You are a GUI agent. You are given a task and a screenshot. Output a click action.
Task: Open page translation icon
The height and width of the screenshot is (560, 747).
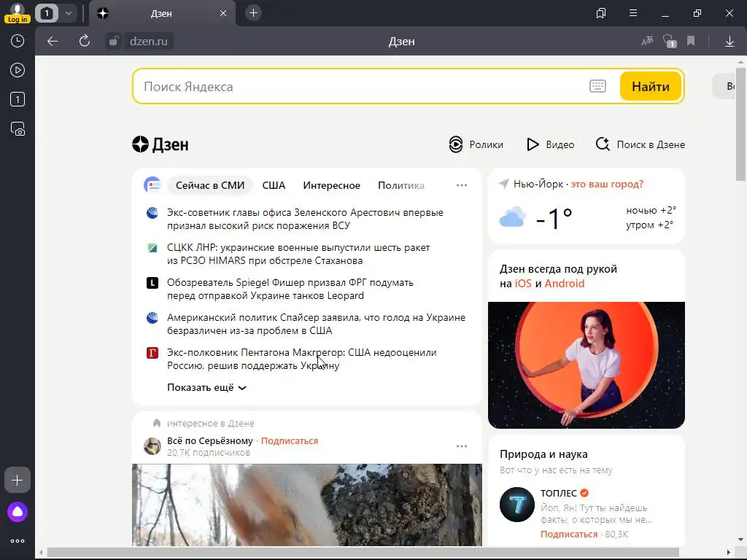tap(647, 41)
